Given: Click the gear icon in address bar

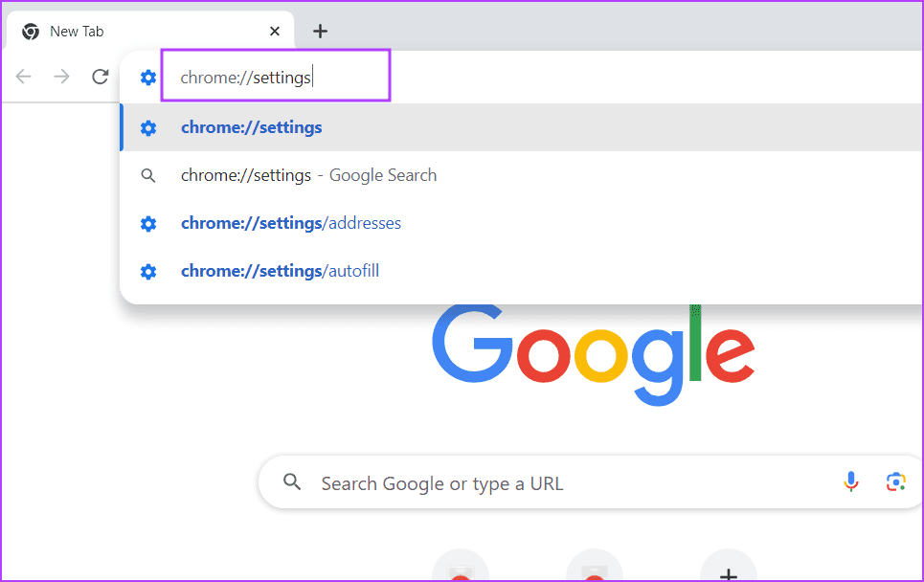Looking at the screenshot, I should (x=147, y=78).
